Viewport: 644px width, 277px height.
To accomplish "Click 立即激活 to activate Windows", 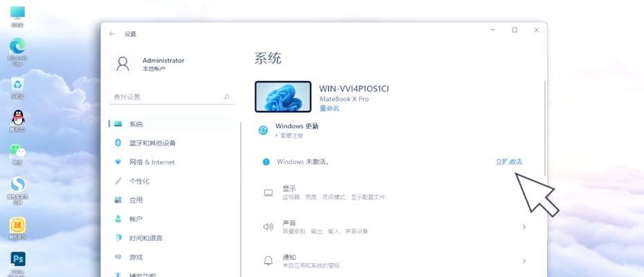I will 508,162.
